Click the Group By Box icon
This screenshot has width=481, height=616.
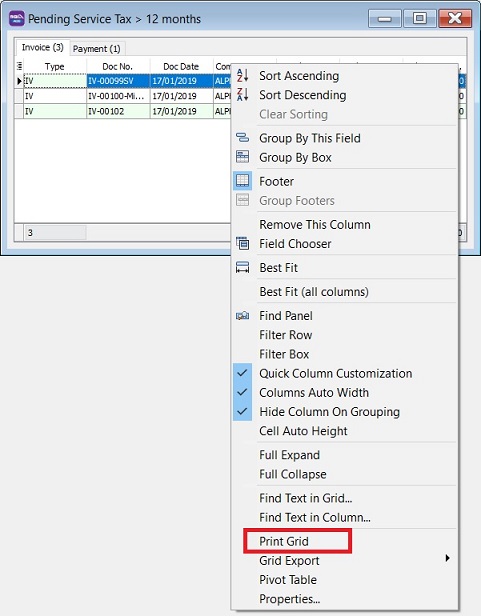[x=242, y=157]
